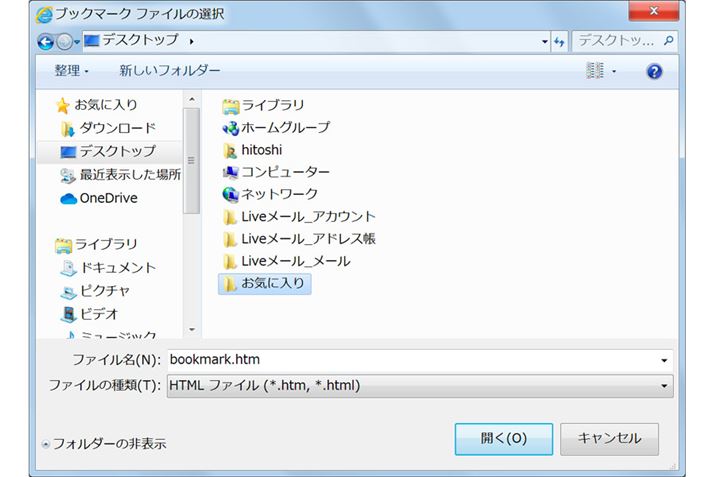This screenshot has height=477, width=715.
Task: Open ビデオ library in the sidebar
Action: tap(89, 314)
